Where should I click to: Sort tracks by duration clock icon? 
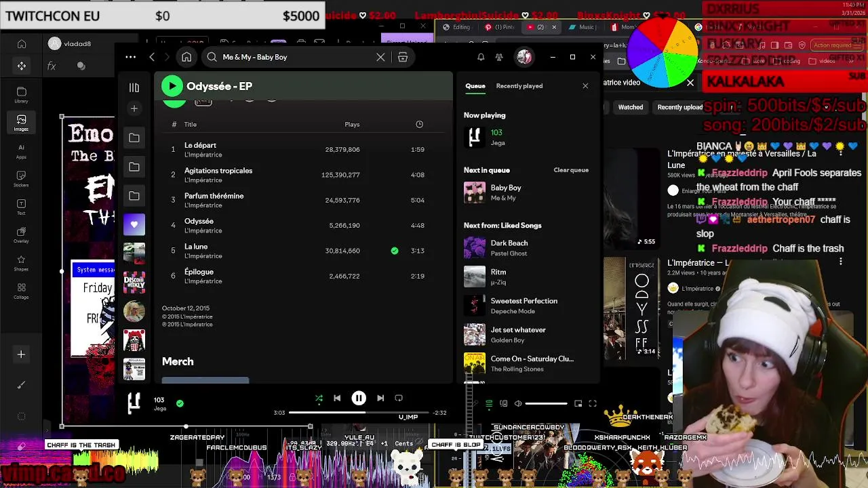click(x=419, y=125)
